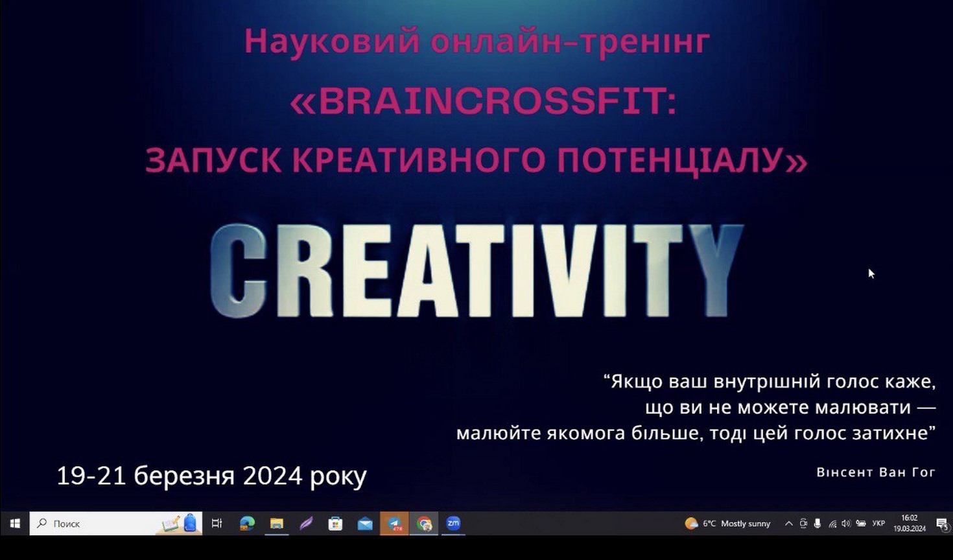Open Microsoft Store from the taskbar
Screen dimensions: 953x560
click(x=335, y=523)
